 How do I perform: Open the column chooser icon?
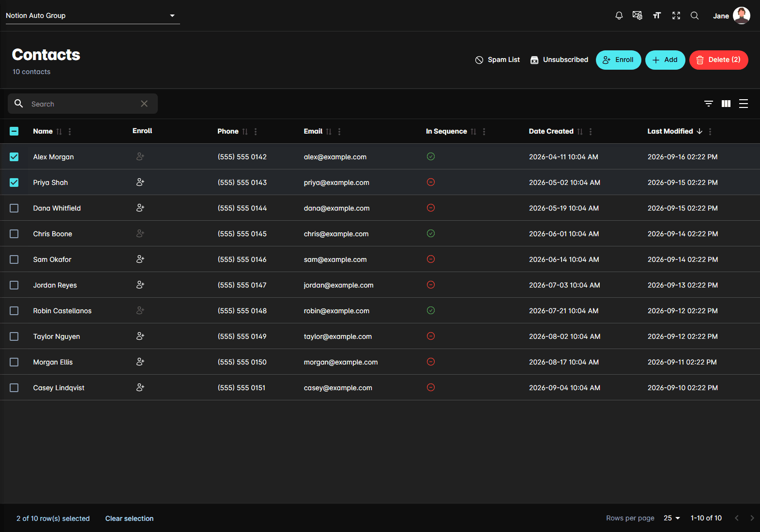pyautogui.click(x=726, y=104)
